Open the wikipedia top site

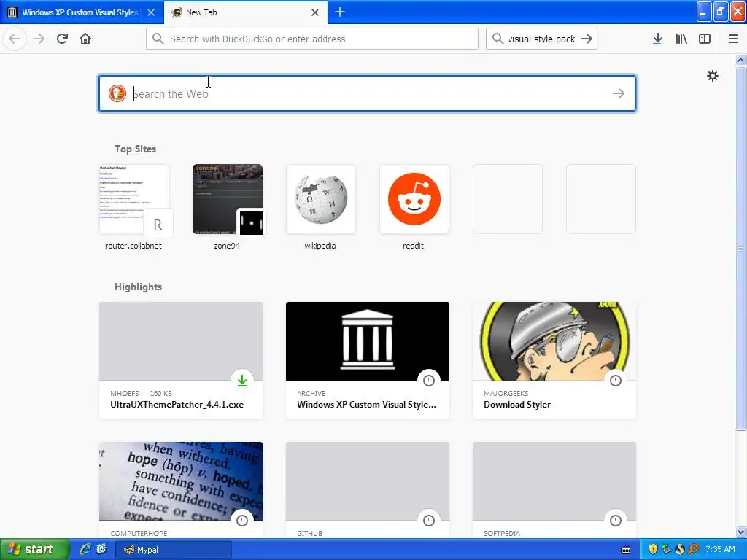[321, 207]
